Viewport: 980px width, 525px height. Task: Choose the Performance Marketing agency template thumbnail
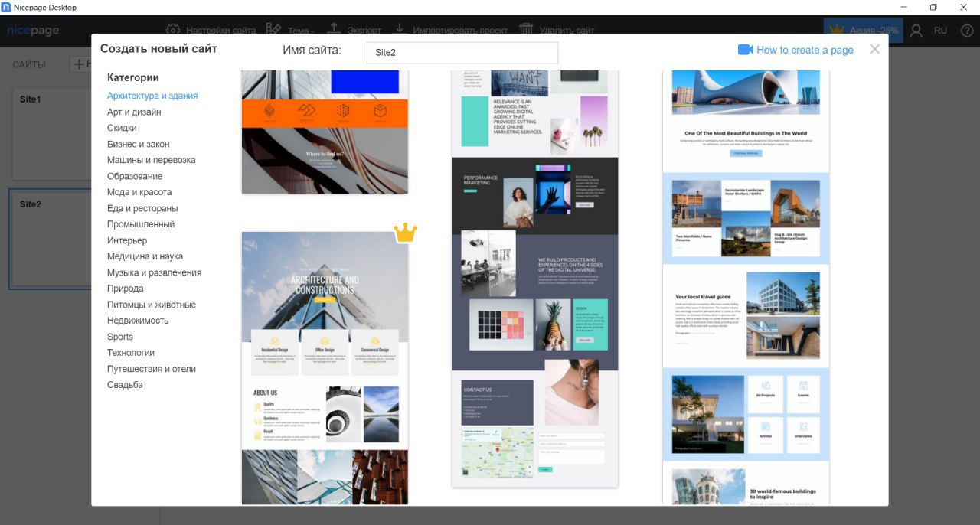[535, 279]
